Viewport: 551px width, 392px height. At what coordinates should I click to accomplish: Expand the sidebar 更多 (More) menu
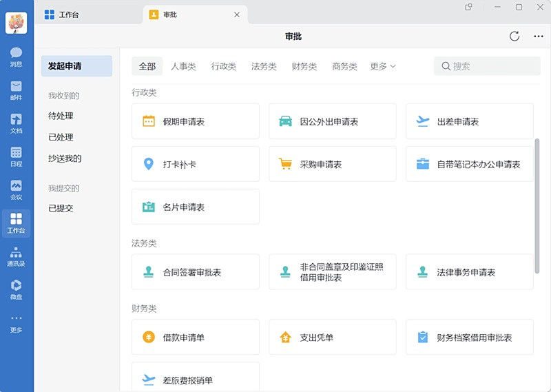(16, 322)
